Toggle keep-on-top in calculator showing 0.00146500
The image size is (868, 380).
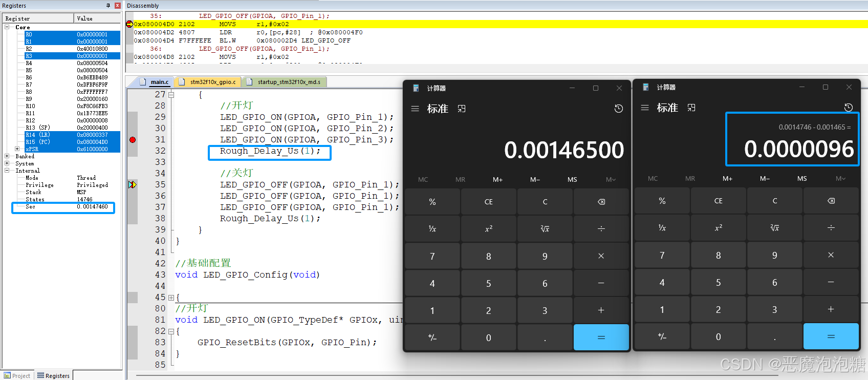tap(462, 109)
